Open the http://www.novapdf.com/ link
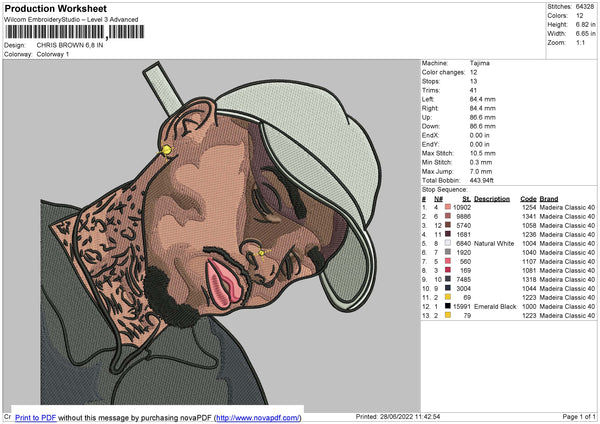The height and width of the screenshot is (424, 600). [258, 417]
